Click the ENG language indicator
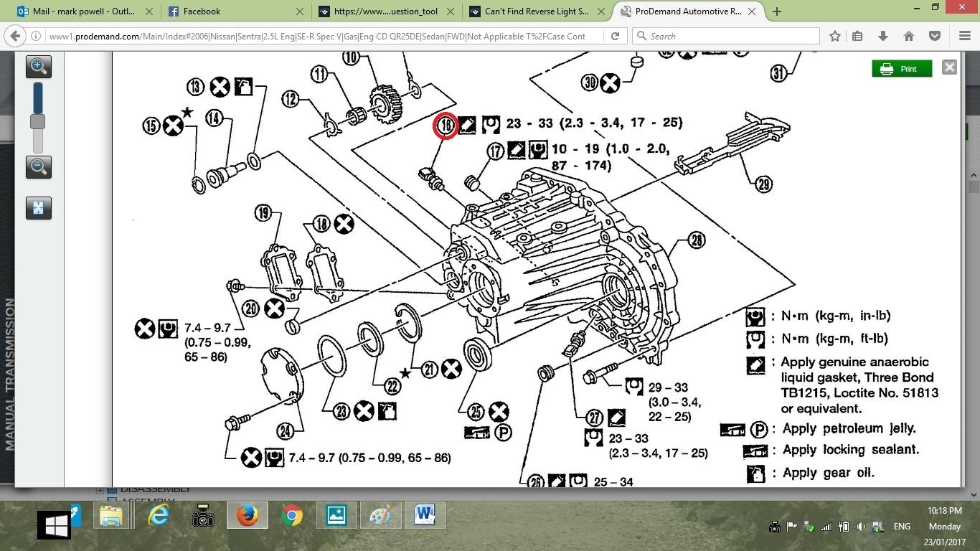The image size is (980, 551). (902, 527)
